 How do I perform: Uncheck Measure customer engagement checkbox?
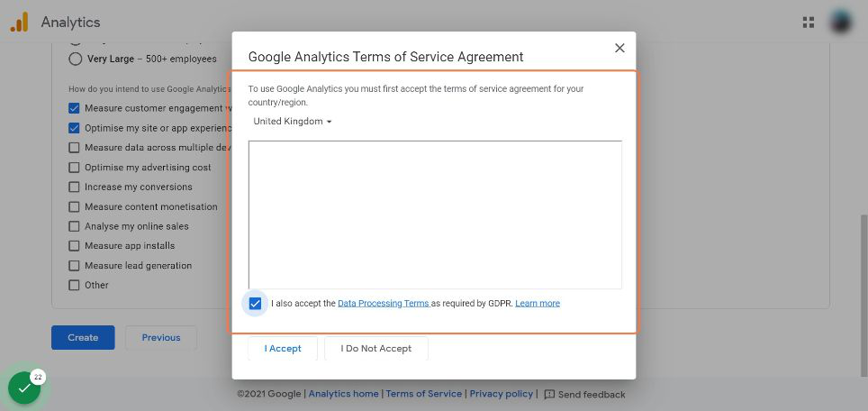coord(75,108)
